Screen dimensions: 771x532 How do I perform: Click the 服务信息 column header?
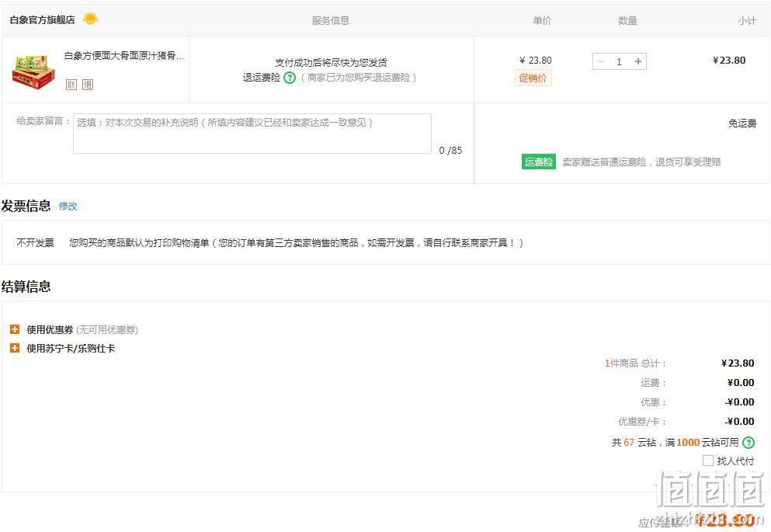(x=331, y=21)
